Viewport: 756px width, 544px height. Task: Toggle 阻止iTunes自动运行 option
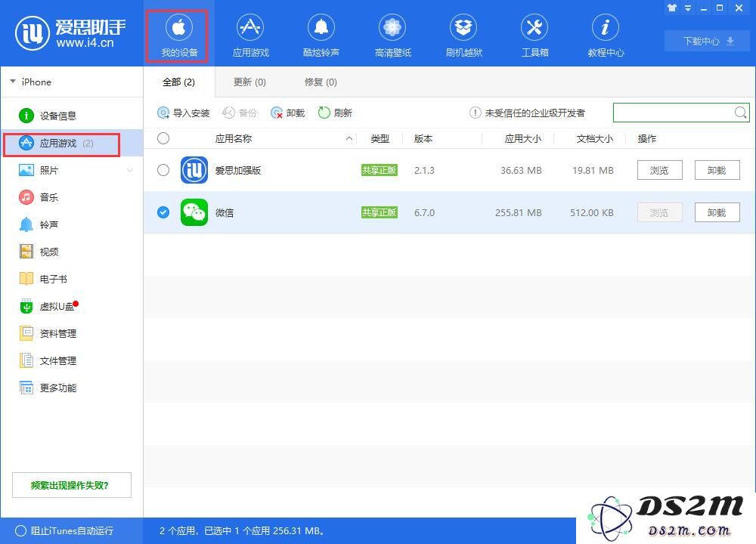(64, 530)
